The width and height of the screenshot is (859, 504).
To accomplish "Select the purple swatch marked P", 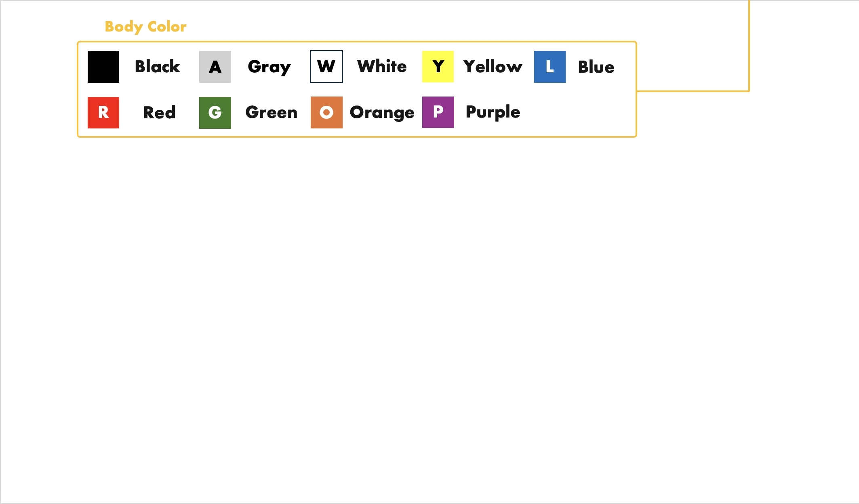I will [438, 112].
